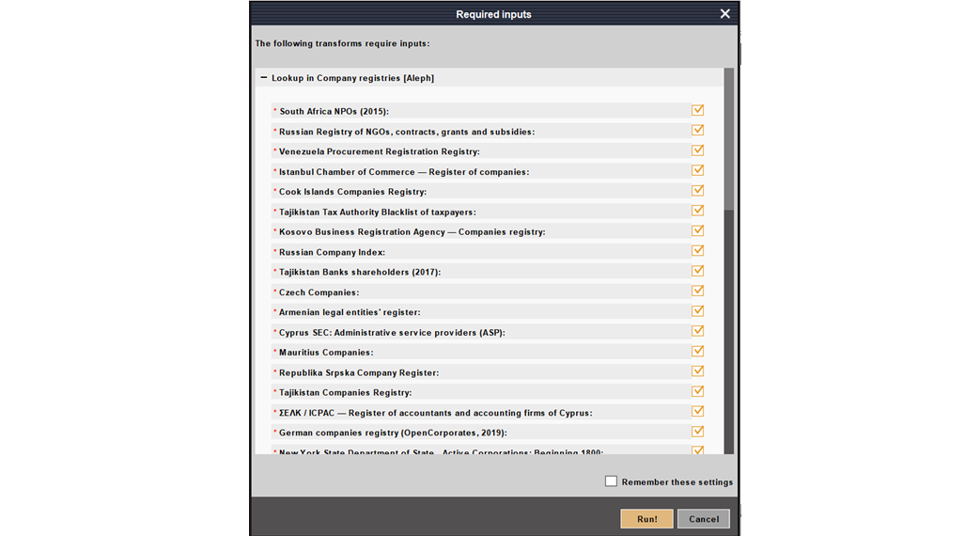
Task: Uncheck Armenian legal entities' register checkbox
Action: coord(697,311)
